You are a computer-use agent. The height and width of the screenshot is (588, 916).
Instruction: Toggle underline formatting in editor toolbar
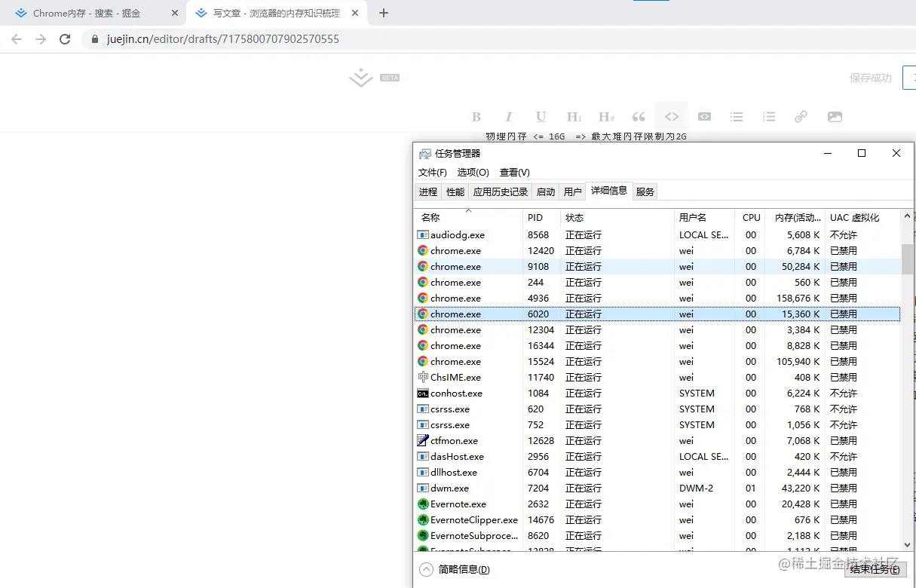541,117
